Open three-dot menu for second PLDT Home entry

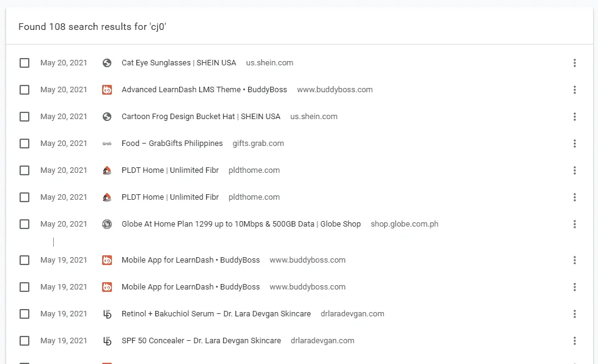[x=574, y=197]
